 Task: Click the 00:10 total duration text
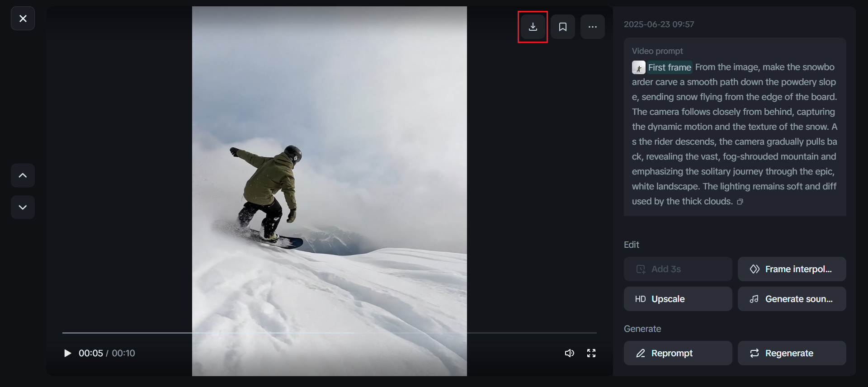click(x=123, y=353)
